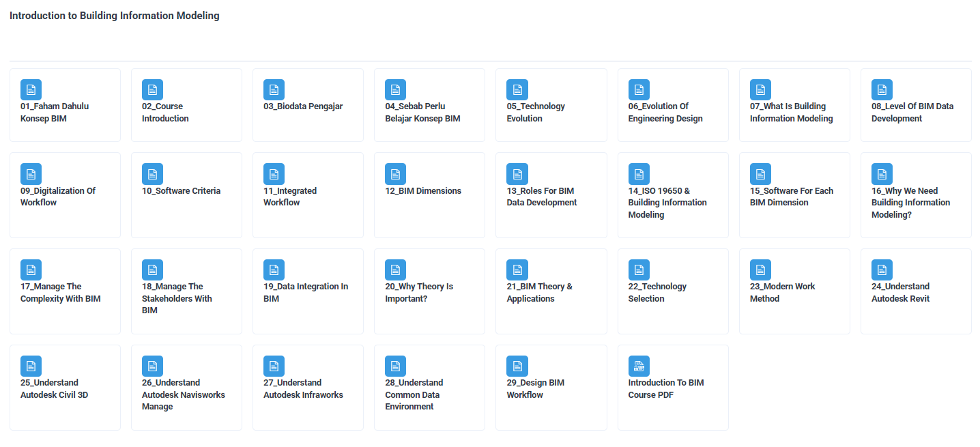The height and width of the screenshot is (447, 980).
Task: Open the icon for 10_Software Criteria
Action: 152,174
